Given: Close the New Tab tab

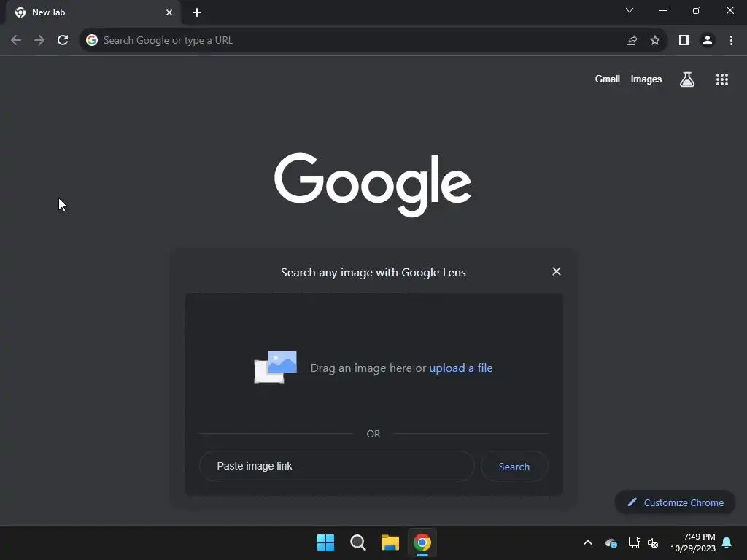Looking at the screenshot, I should (169, 12).
